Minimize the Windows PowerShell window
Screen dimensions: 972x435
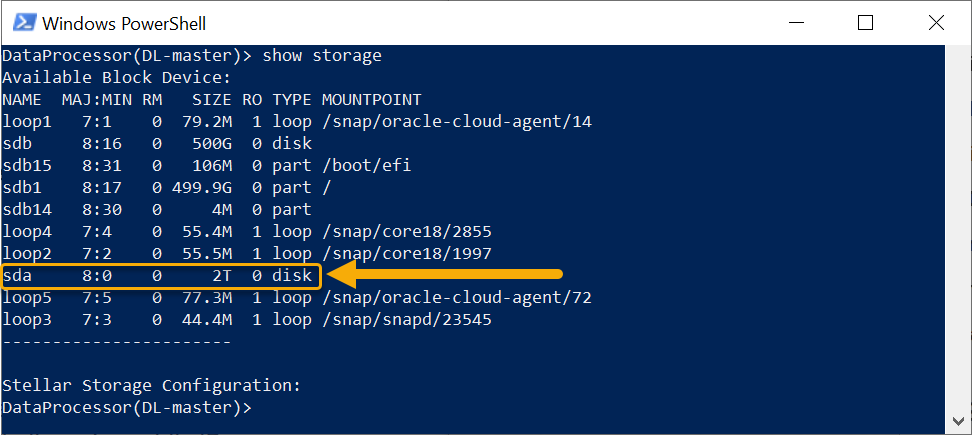tap(796, 23)
